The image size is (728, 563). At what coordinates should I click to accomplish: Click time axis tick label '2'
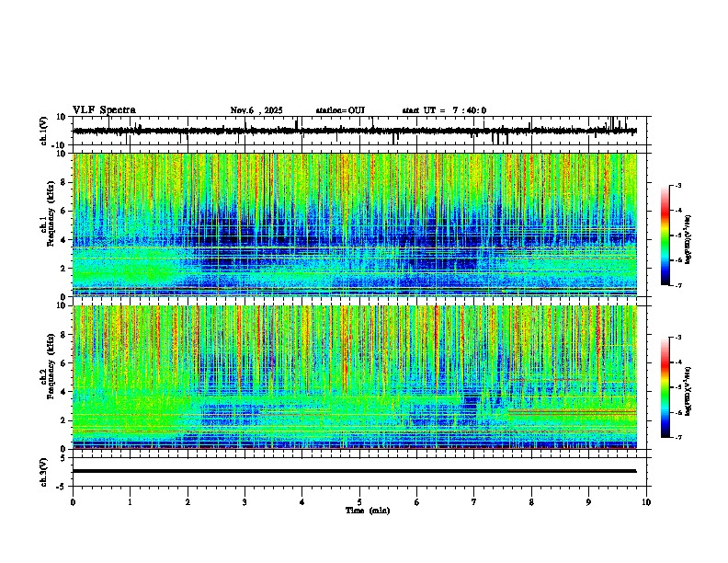(188, 502)
